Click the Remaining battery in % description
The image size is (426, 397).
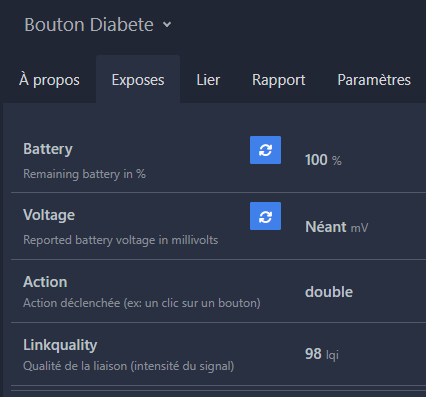pyautogui.click(x=84, y=174)
